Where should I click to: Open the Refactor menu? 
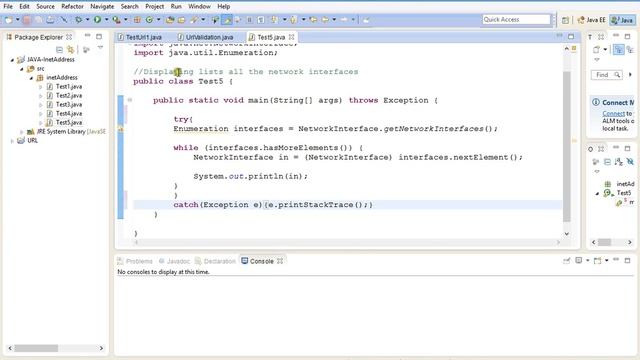coord(72,7)
